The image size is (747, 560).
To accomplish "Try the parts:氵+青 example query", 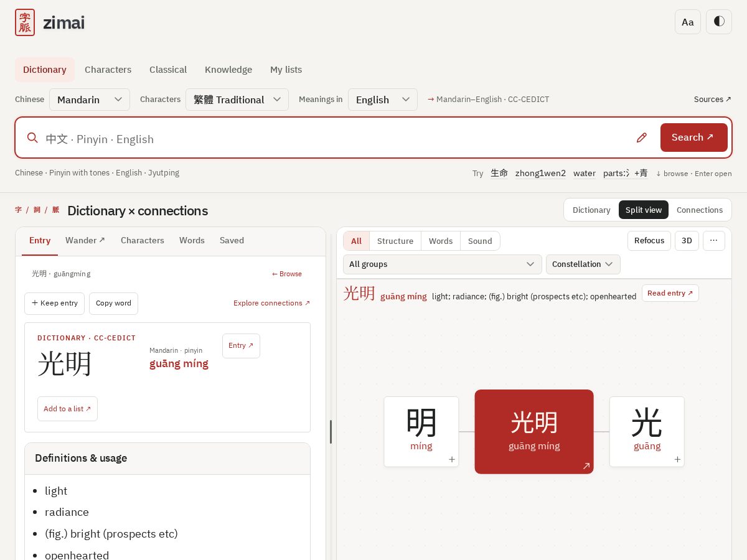I will pyautogui.click(x=626, y=173).
